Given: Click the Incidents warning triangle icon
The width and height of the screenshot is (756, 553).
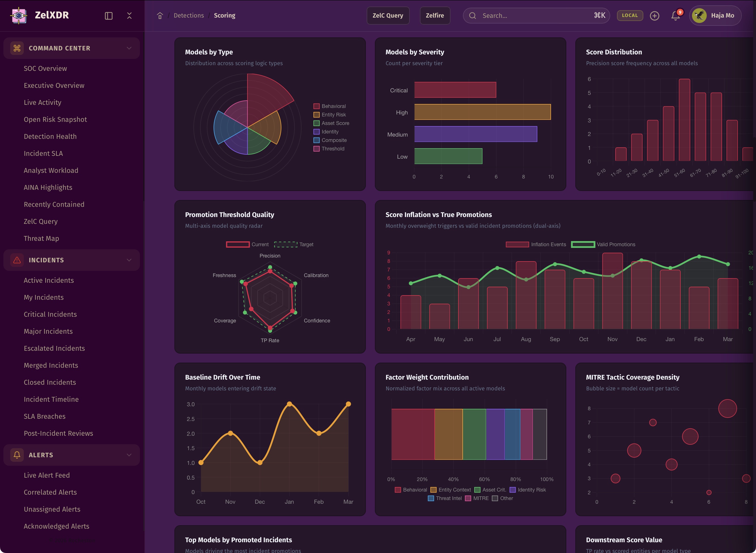Looking at the screenshot, I should 17,260.
